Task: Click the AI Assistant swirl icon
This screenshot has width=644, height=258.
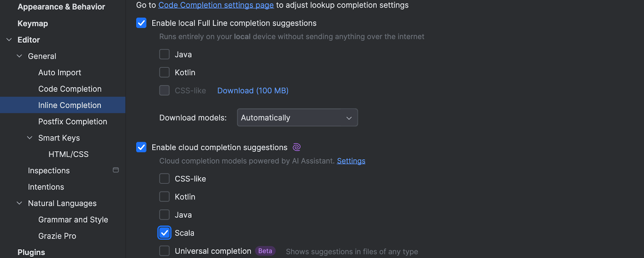Action: pyautogui.click(x=297, y=147)
